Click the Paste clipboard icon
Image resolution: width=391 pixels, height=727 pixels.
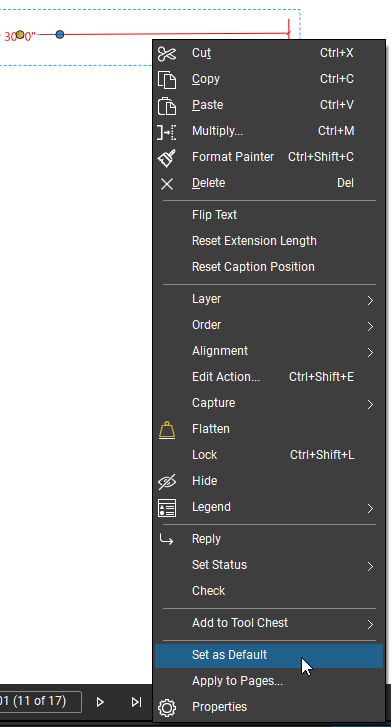[x=167, y=106]
